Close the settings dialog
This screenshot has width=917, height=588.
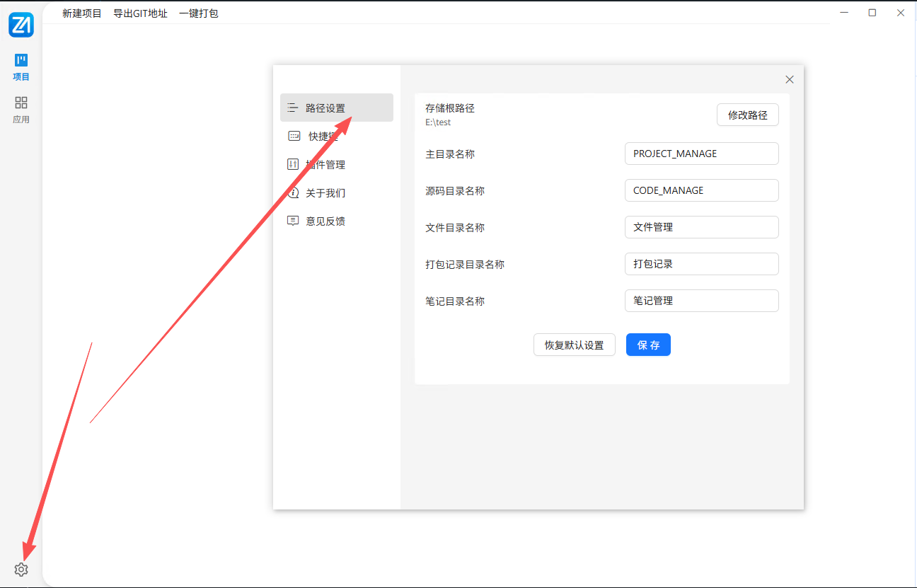click(x=789, y=79)
